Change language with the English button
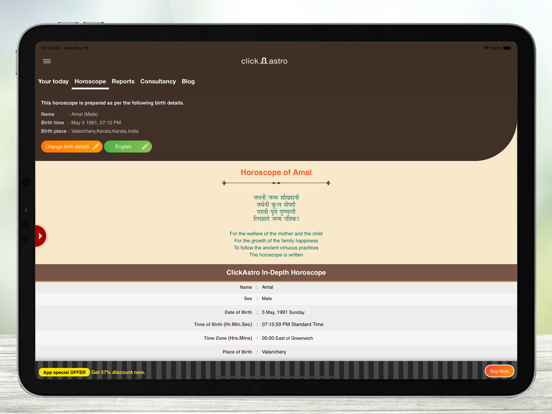The image size is (552, 414). [x=128, y=146]
